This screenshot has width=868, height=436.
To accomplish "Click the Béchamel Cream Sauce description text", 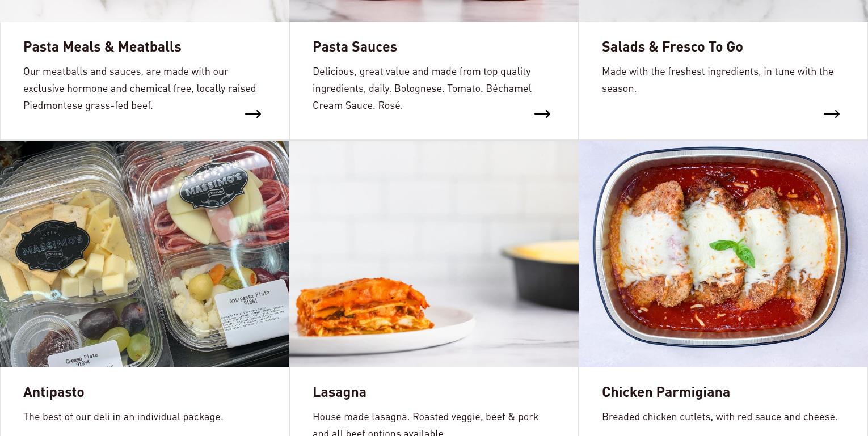I will coord(422,88).
